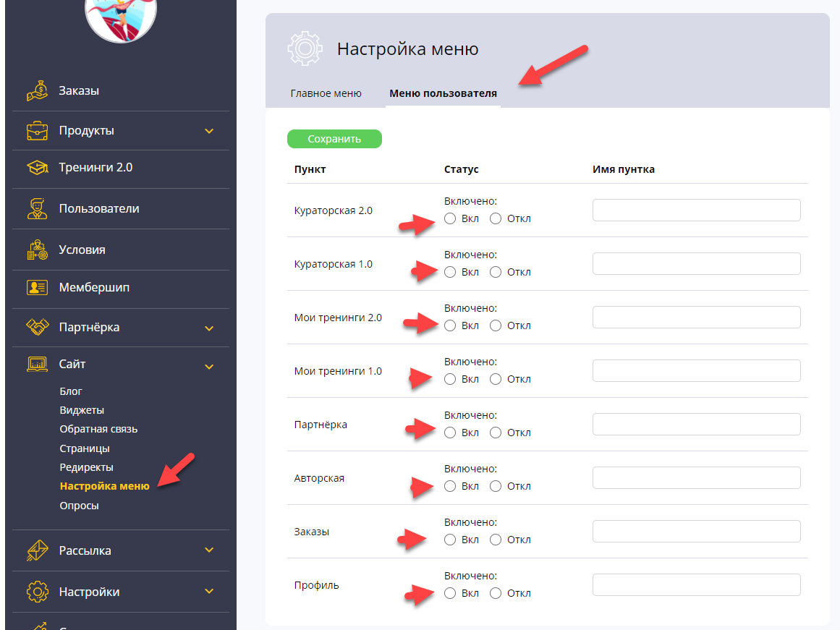Screen dimensions: 840x630
Task: Open Мембершип in the sidebar
Action: pyautogui.click(x=94, y=287)
